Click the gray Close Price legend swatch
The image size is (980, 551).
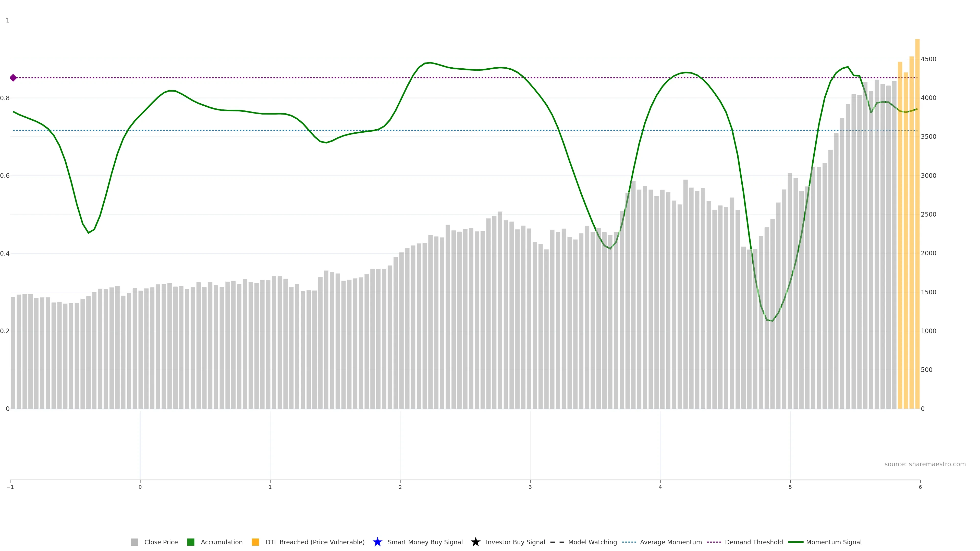point(134,542)
